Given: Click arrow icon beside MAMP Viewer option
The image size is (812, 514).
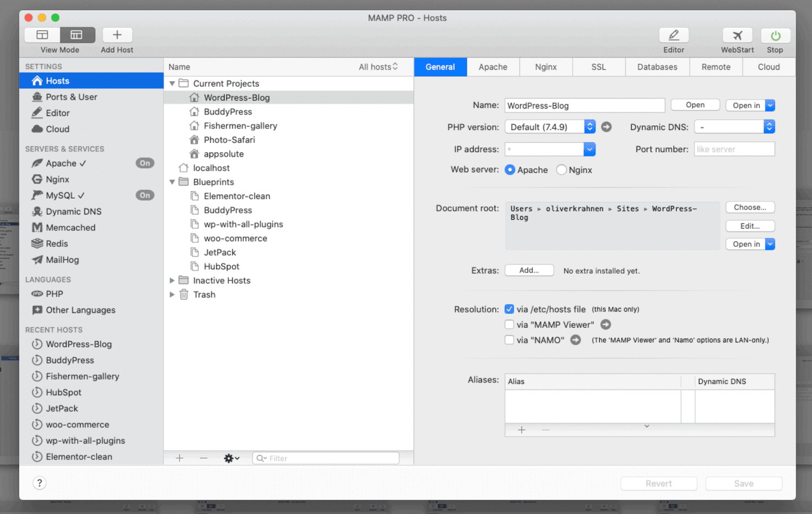Looking at the screenshot, I should (x=606, y=324).
